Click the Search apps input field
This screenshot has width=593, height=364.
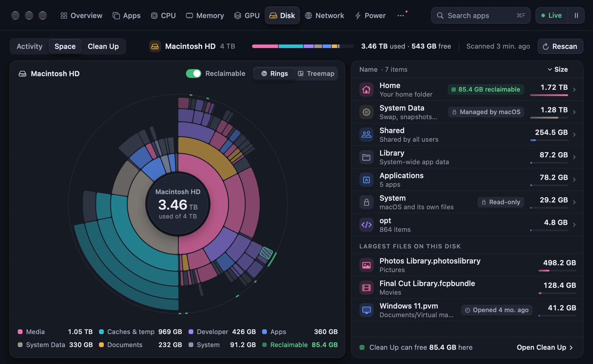(x=481, y=15)
